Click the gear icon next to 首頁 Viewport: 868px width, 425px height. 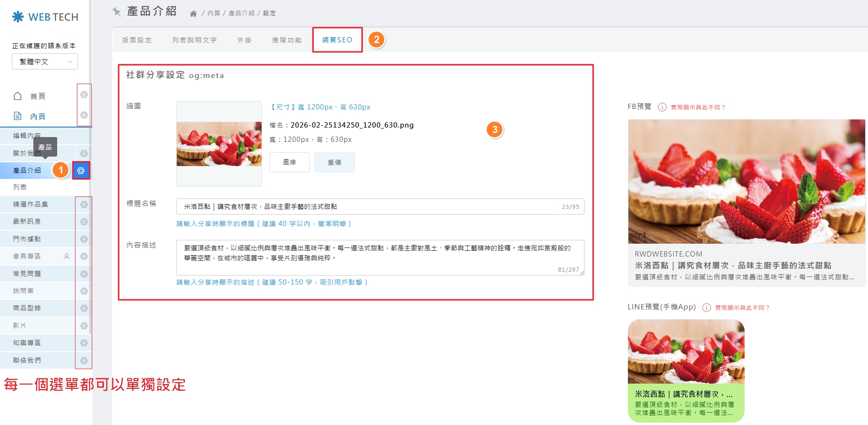click(84, 95)
